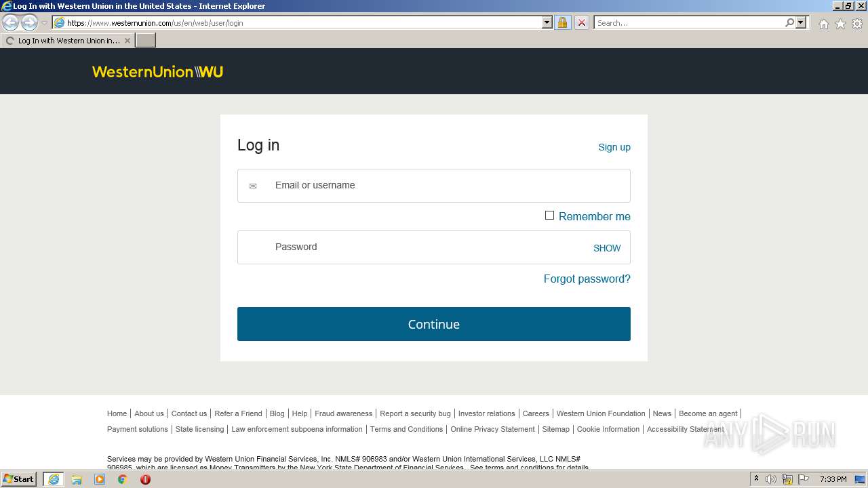
Task: Click the Show desktop tray icon
Action: pos(861,479)
